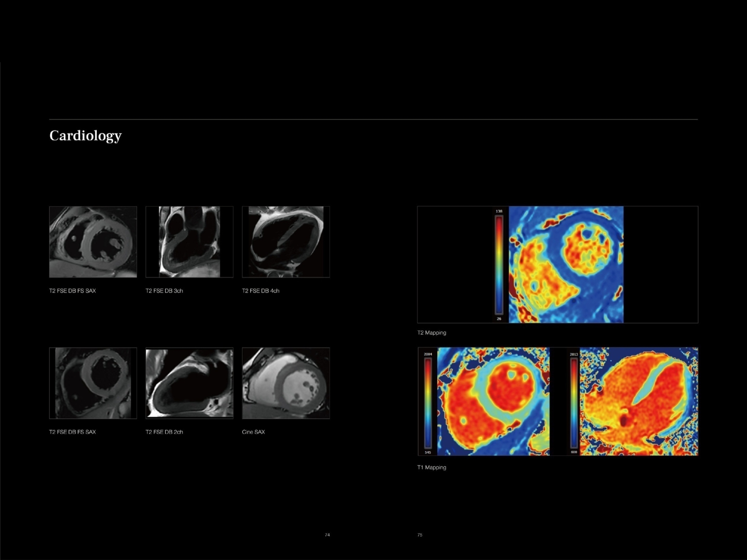Click the value 138 atop the T2 colorbar
This screenshot has width=747, height=560.
499,211
